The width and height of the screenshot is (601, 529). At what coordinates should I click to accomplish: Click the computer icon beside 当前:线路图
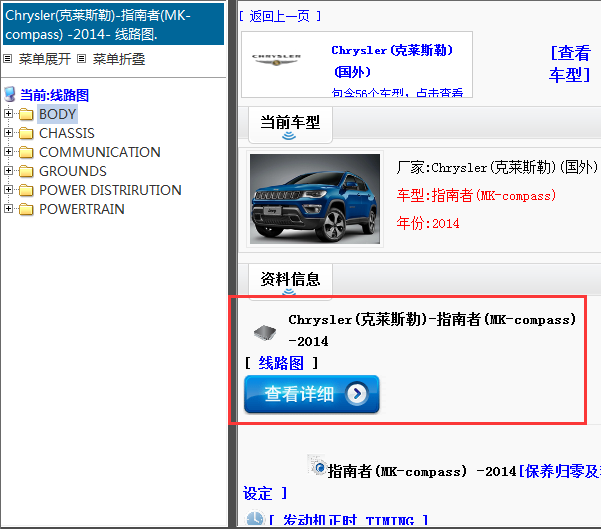[x=10, y=94]
